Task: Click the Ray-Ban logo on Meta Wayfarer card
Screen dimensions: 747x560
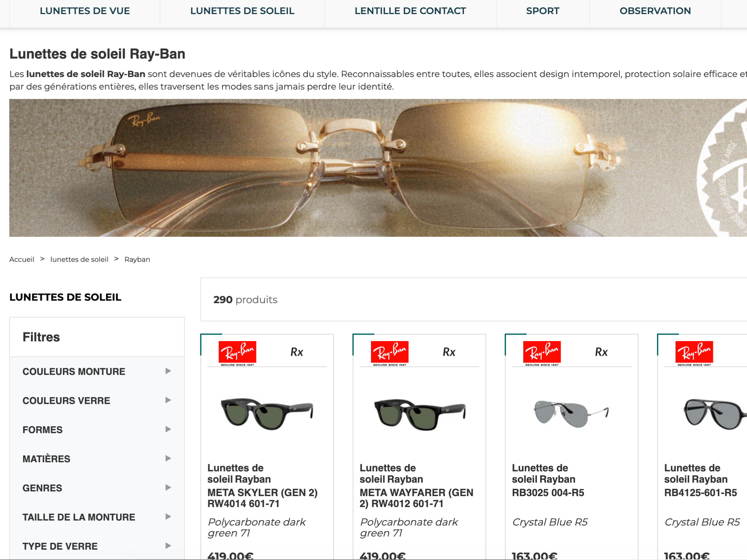Action: [390, 353]
